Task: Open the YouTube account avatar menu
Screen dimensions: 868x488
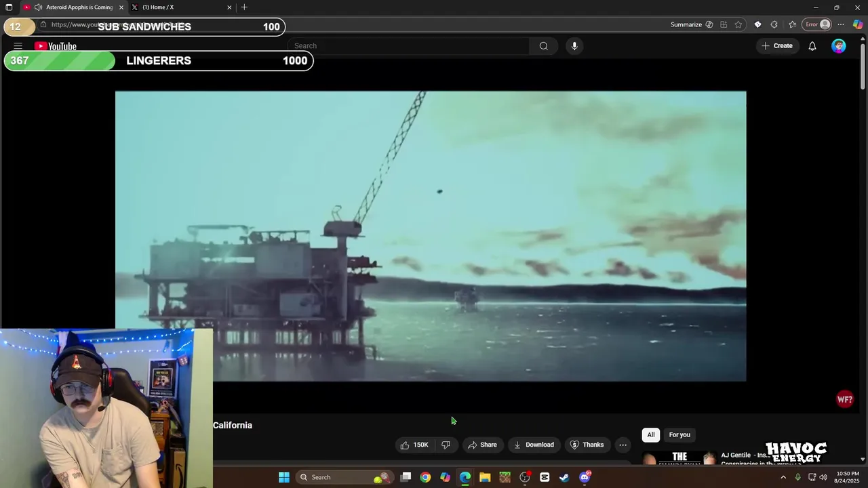Action: click(839, 46)
